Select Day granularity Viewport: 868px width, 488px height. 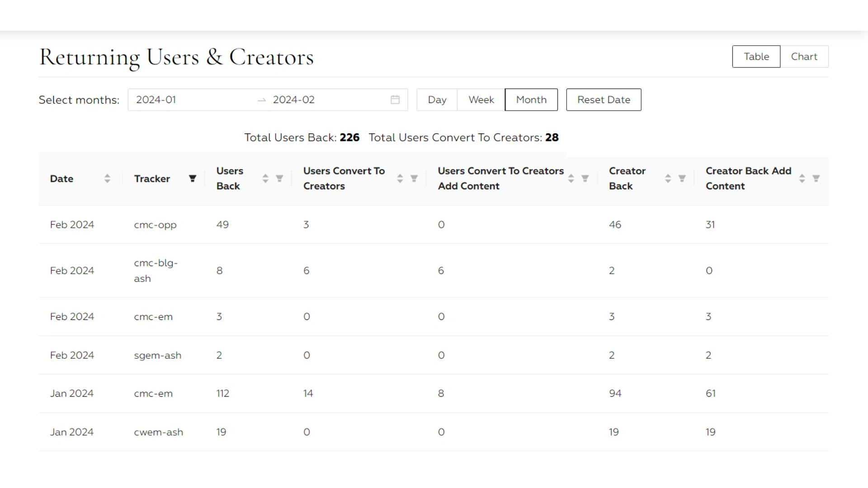click(x=437, y=100)
